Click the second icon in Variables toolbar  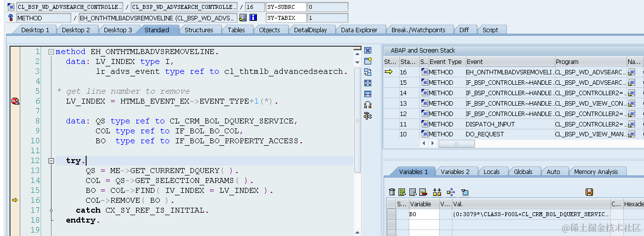click(402, 192)
